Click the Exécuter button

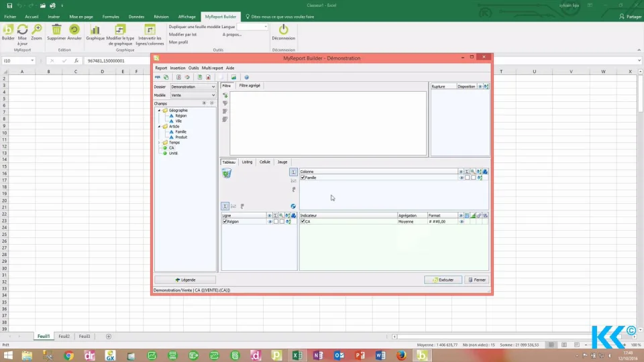(443, 280)
